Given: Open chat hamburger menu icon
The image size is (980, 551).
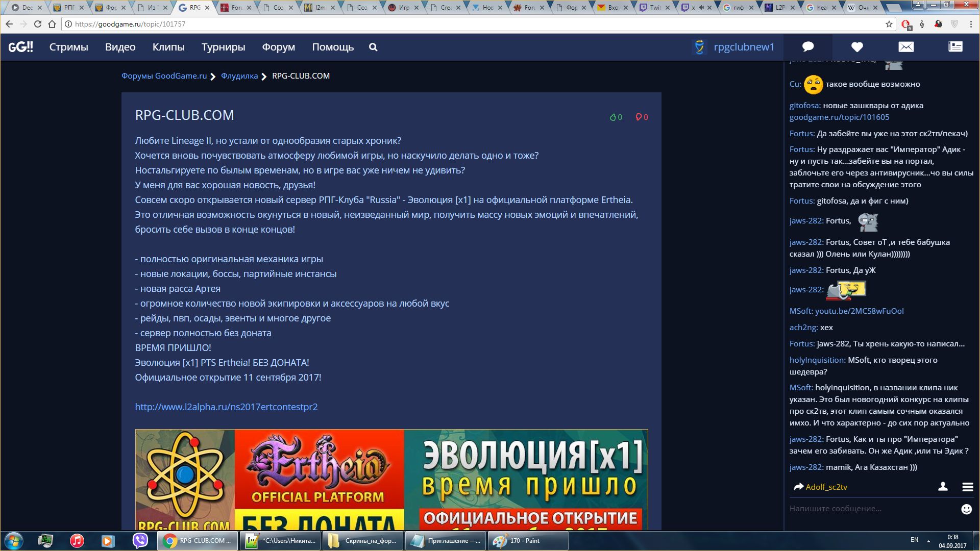Looking at the screenshot, I should [x=968, y=487].
